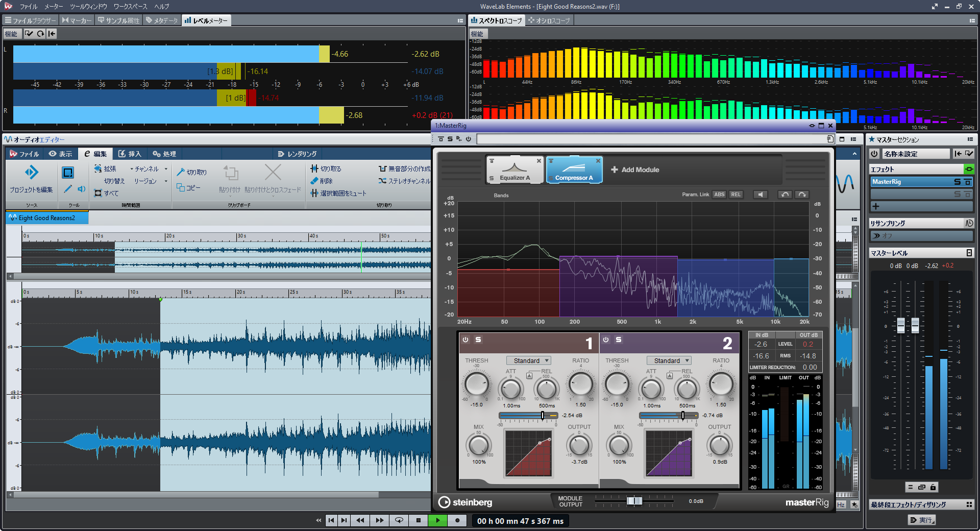Click the MasterRig redo arrow

tap(802, 195)
